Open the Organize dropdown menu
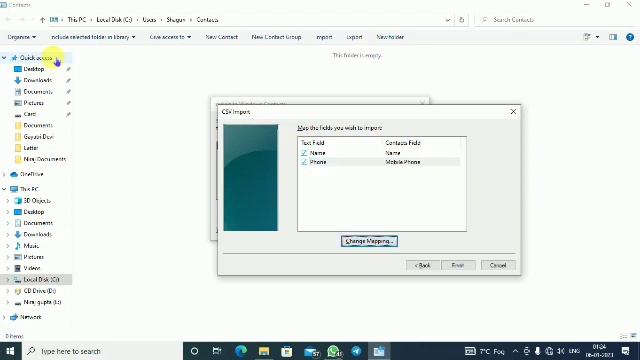This screenshot has height=360, width=640. click(x=22, y=37)
